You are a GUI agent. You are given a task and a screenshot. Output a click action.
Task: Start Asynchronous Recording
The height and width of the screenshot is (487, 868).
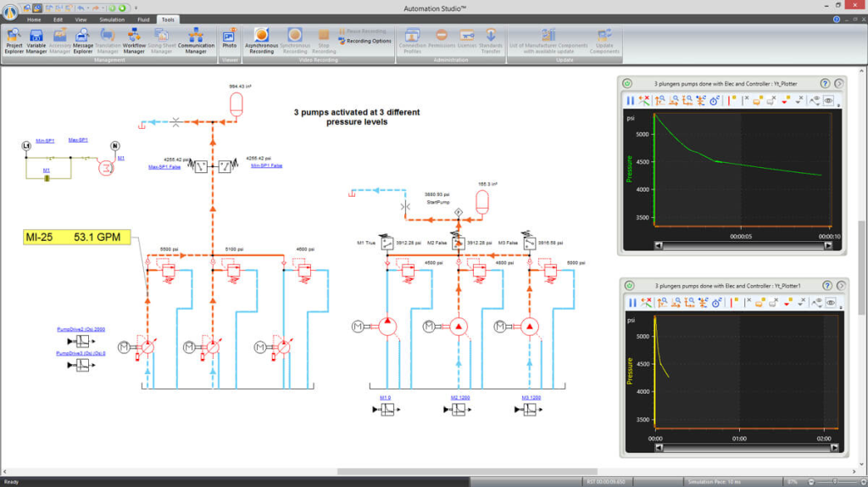[x=261, y=42]
